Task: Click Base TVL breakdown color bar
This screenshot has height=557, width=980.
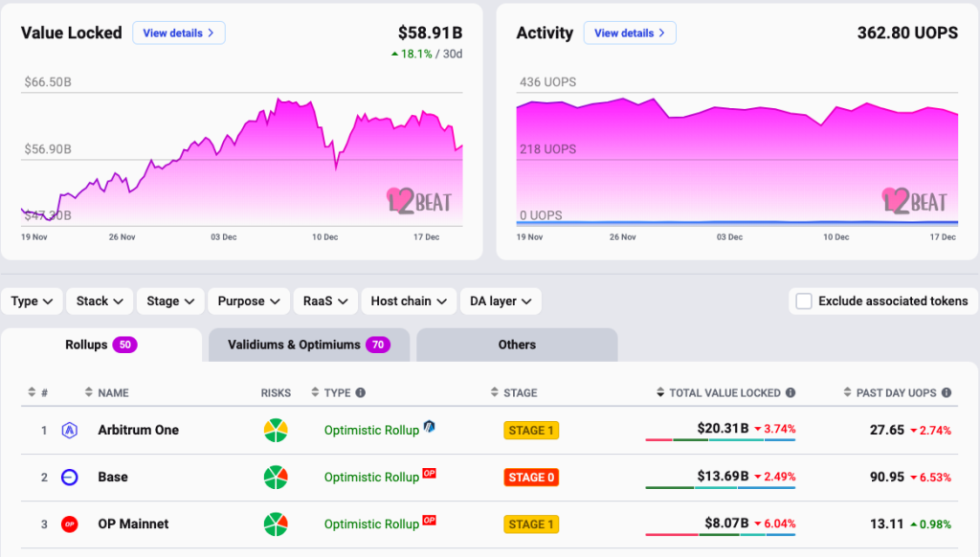Action: pos(720,487)
